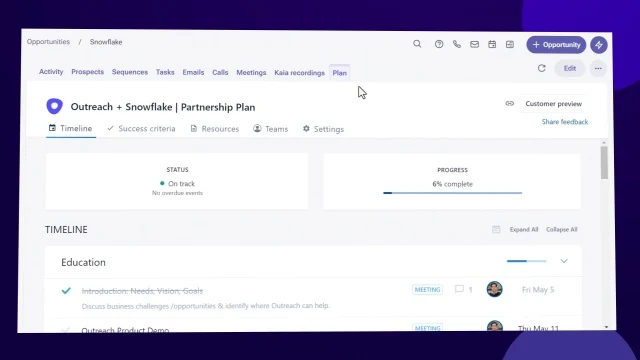Open the email compose envelope icon
640x360 pixels.
(x=474, y=44)
